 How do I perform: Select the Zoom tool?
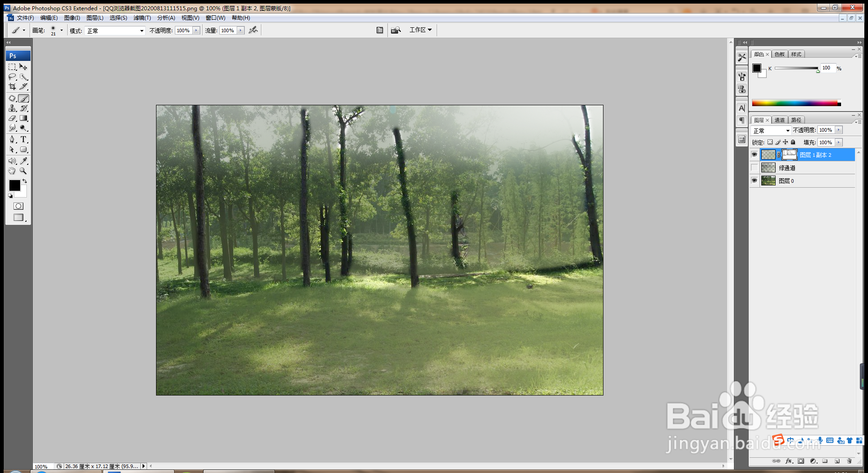tap(24, 171)
